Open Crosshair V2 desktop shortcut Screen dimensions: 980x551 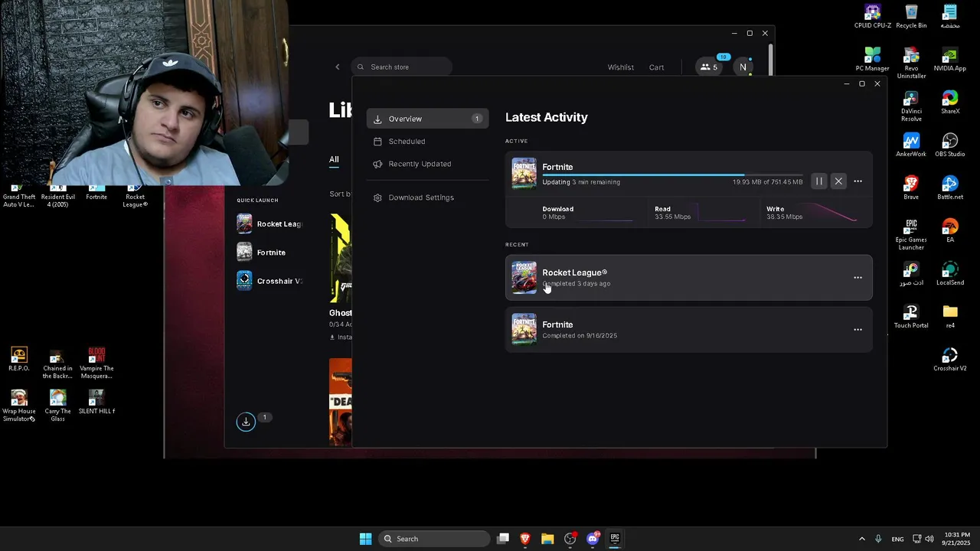(950, 359)
